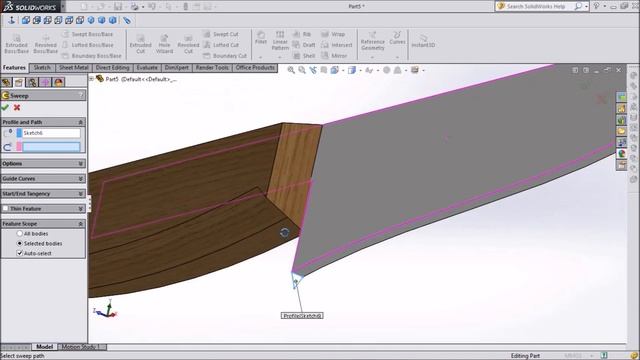
Task: Open the Office Products tab
Action: coord(255,68)
